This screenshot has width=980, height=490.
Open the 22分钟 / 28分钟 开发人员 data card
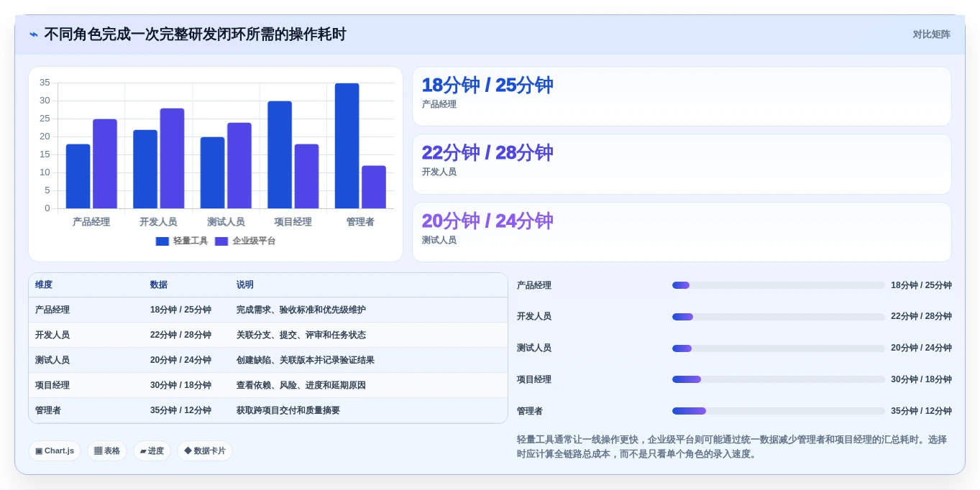click(x=682, y=164)
